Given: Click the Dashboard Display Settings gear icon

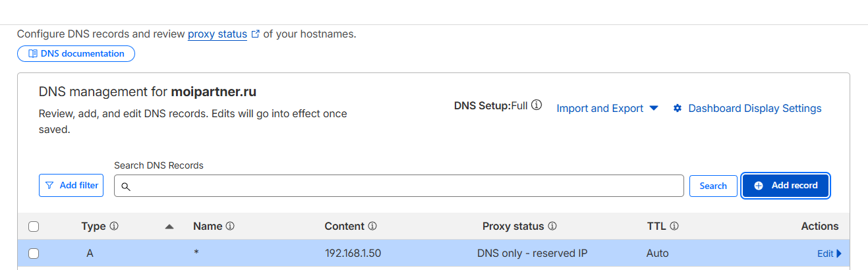Looking at the screenshot, I should click(678, 109).
